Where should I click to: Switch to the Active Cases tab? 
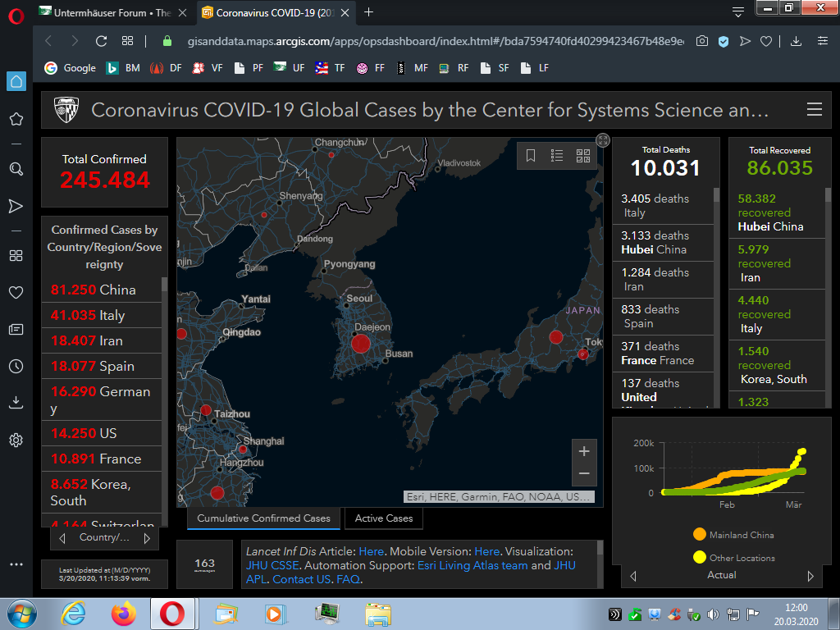[384, 518]
